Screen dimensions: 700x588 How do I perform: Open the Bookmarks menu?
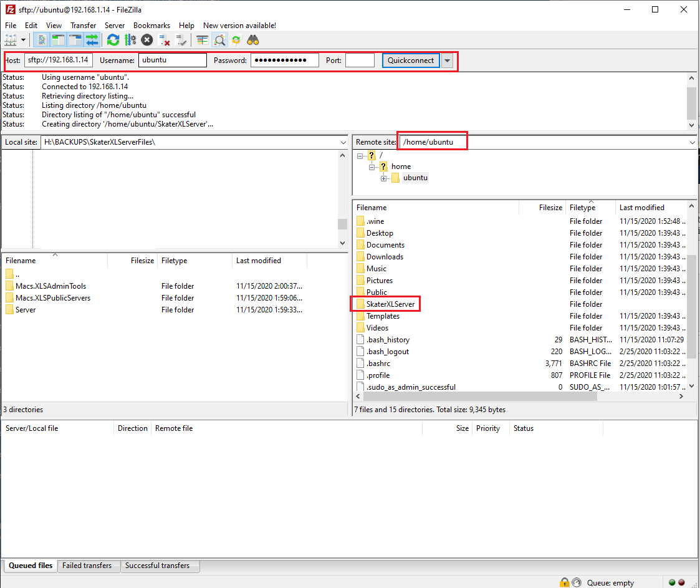pos(152,26)
